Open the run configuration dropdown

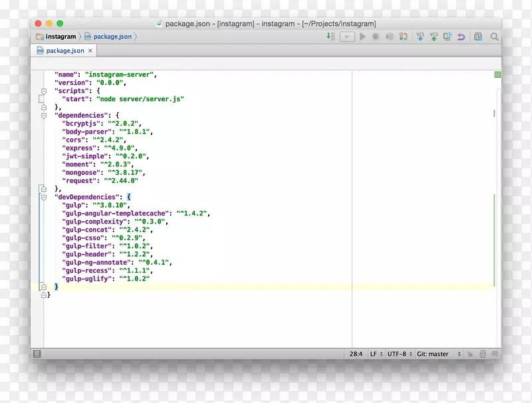tap(347, 37)
